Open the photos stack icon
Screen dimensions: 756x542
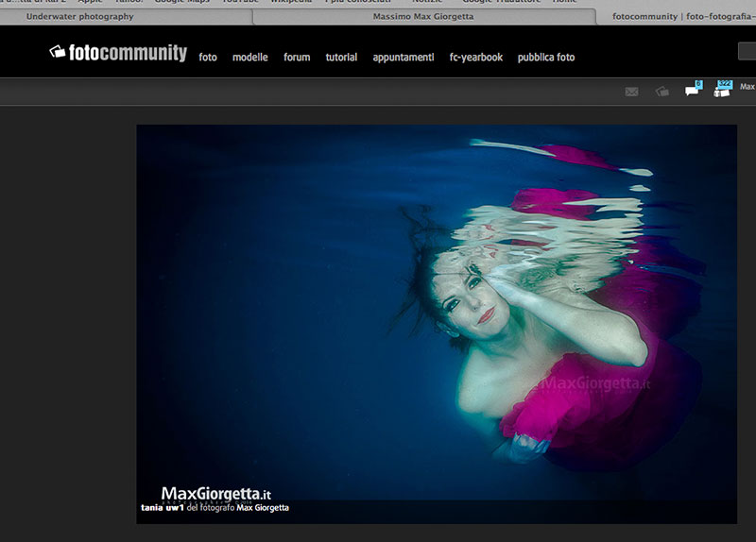click(x=662, y=91)
